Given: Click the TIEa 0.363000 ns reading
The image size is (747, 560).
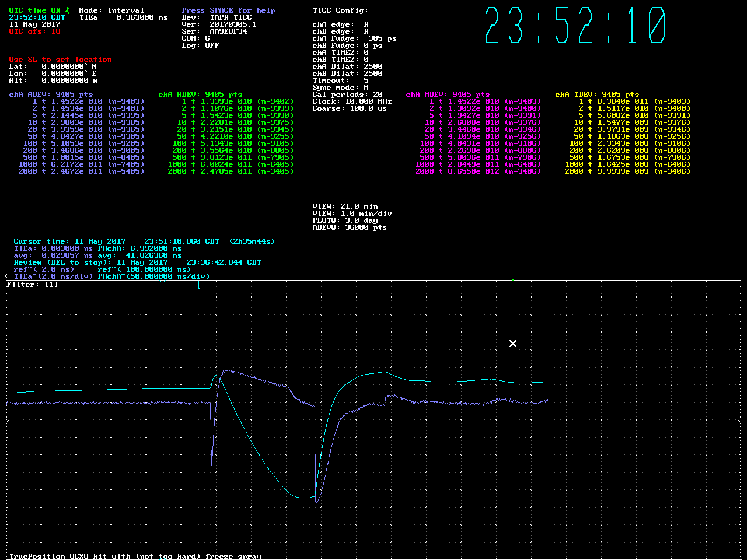Looking at the screenshot, I should 123,17.
